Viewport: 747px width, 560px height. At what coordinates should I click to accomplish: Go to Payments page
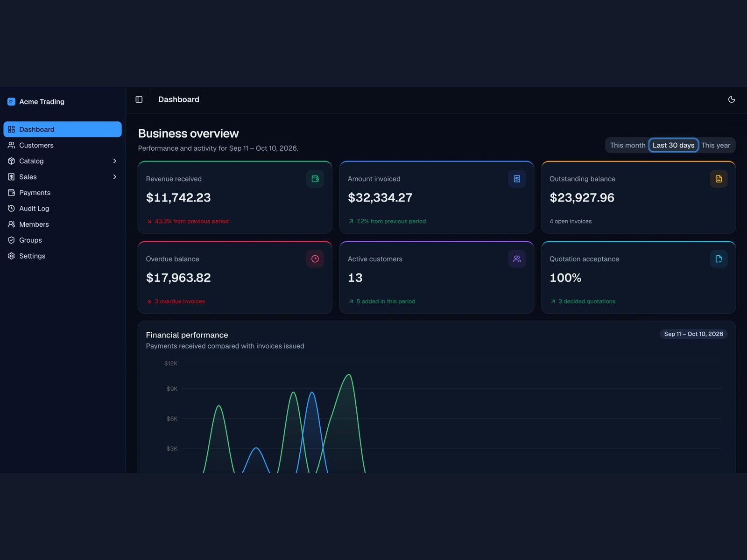point(63,193)
